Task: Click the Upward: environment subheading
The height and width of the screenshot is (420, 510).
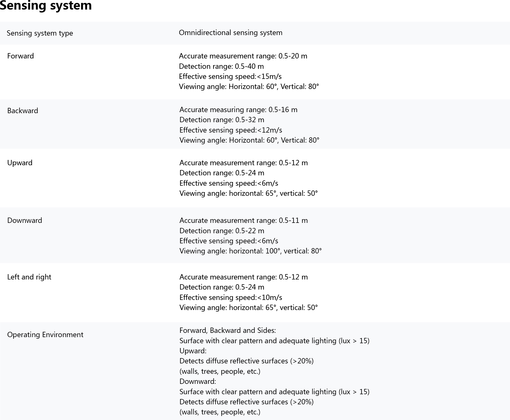Action: point(193,351)
